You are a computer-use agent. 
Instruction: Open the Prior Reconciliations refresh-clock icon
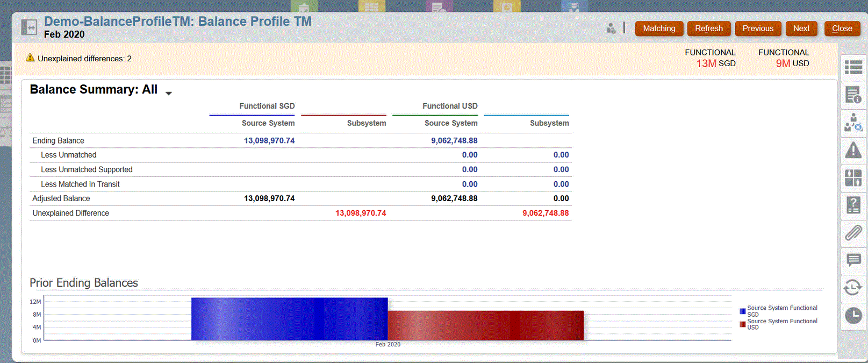coord(853,288)
